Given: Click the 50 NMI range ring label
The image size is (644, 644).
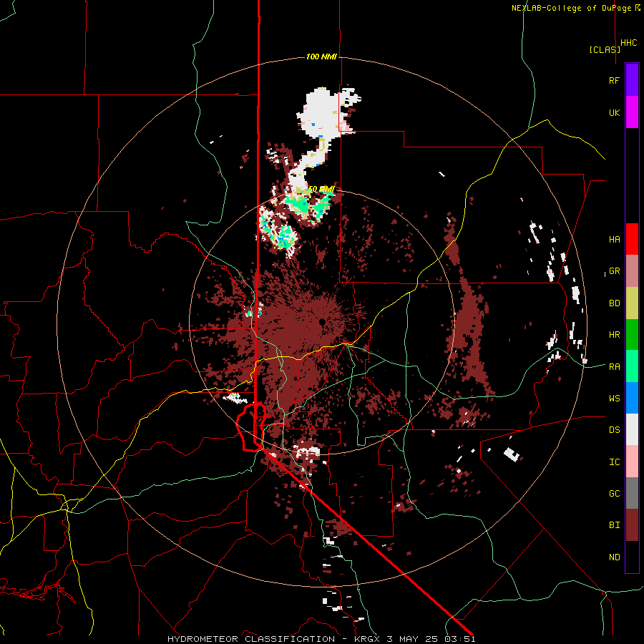Looking at the screenshot, I should point(321,190).
